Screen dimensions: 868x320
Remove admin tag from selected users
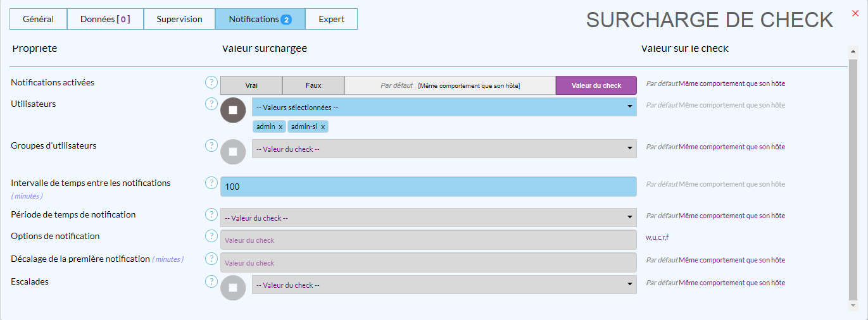click(x=280, y=127)
